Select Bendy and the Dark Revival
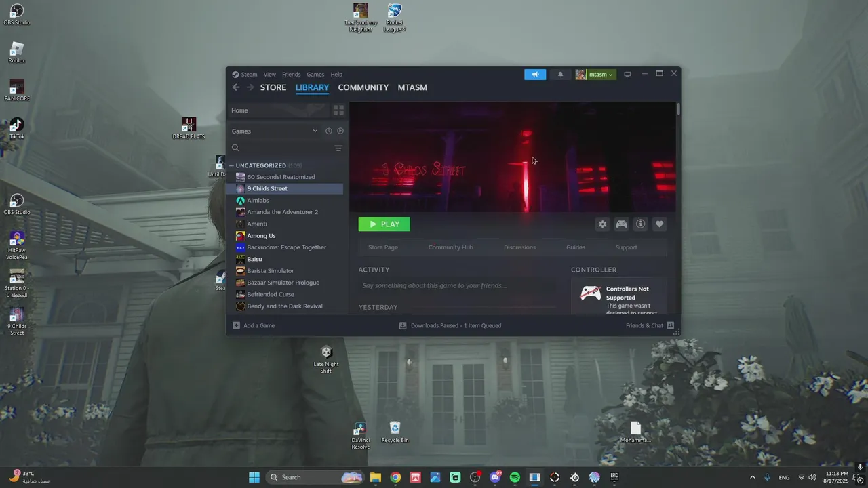 (285, 306)
